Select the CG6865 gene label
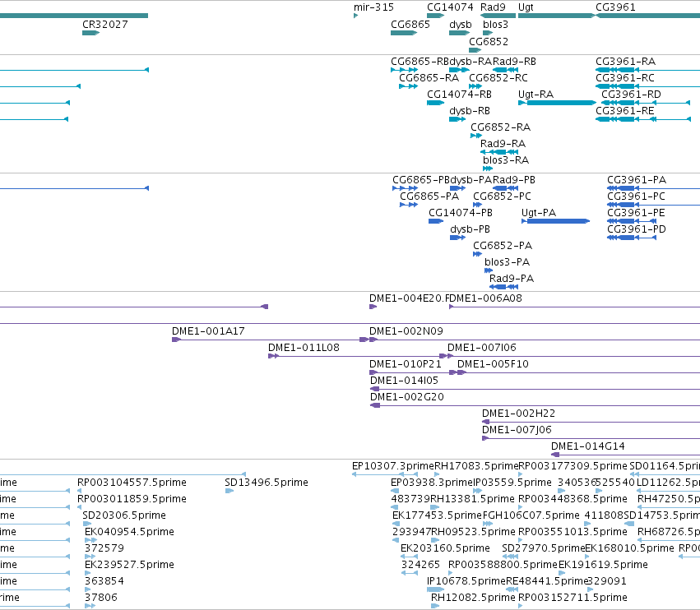Viewport: 700px width, 610px height. coord(410,25)
